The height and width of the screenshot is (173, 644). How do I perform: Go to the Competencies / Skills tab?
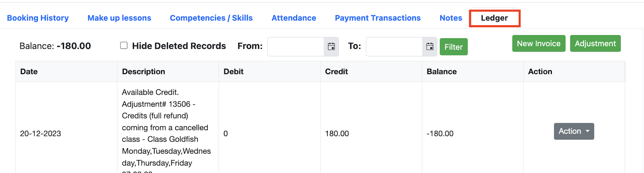pyautogui.click(x=211, y=18)
